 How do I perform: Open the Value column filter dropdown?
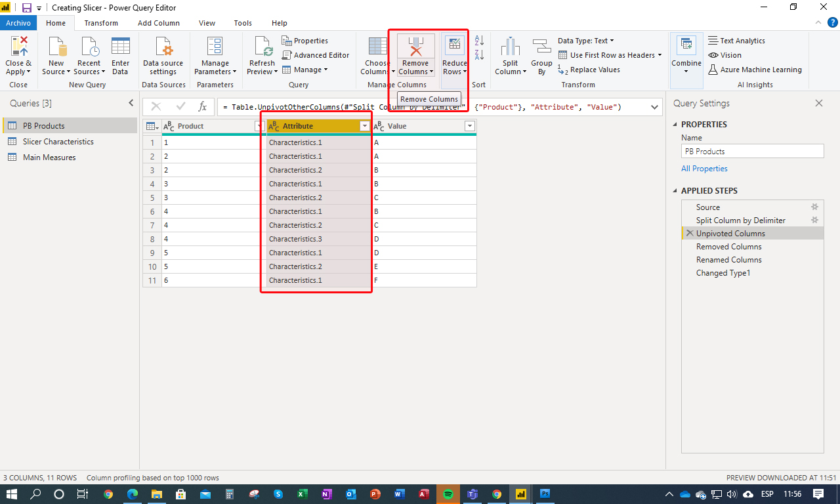pyautogui.click(x=469, y=126)
